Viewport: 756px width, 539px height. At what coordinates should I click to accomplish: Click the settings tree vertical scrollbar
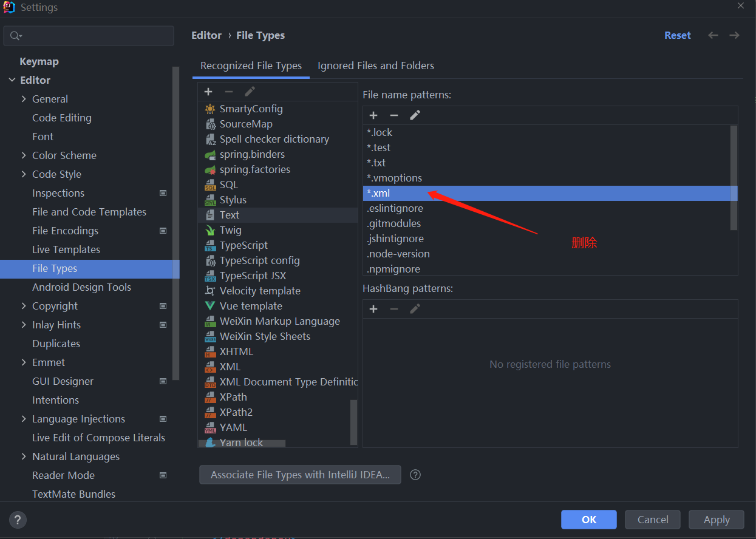click(x=176, y=223)
